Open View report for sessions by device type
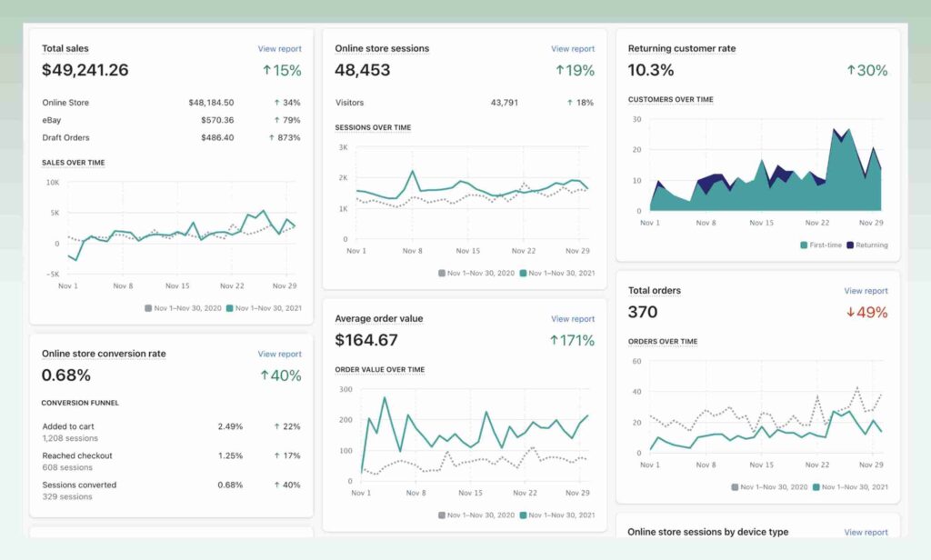 (866, 532)
